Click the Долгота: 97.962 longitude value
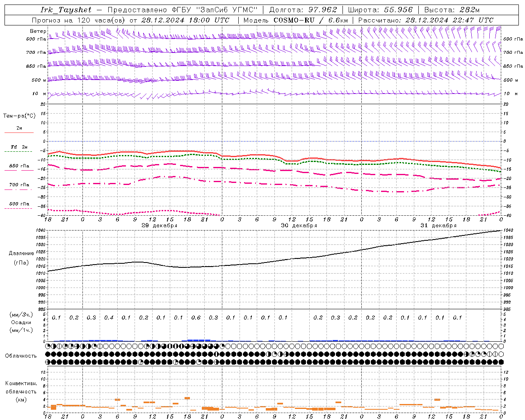 [303, 10]
